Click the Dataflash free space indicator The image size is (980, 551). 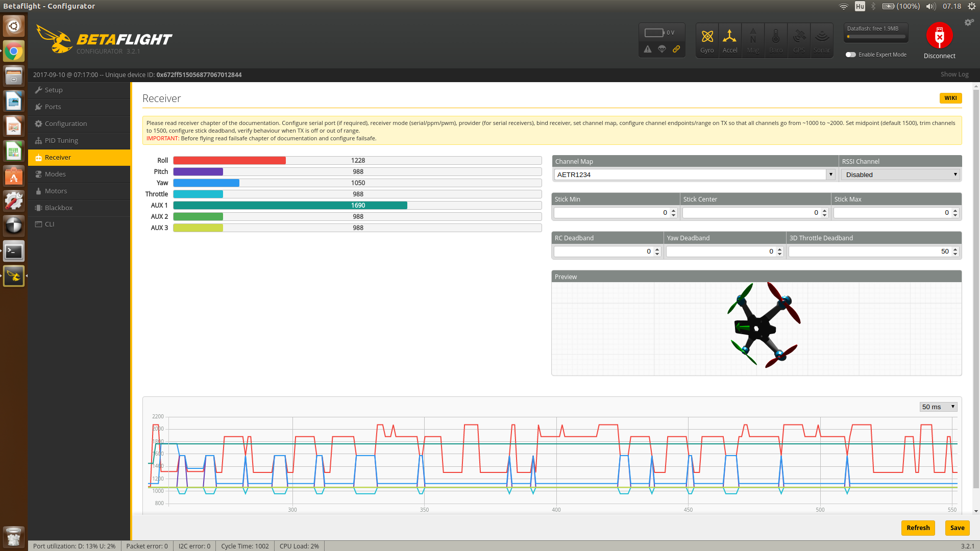876,33
